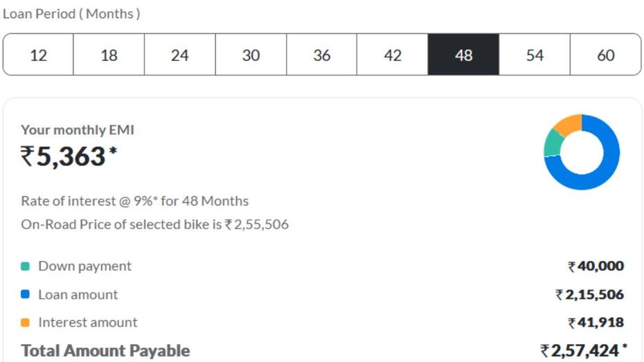
Task: Click the Loan amount value ₹2,15,506
Action: [x=590, y=294]
